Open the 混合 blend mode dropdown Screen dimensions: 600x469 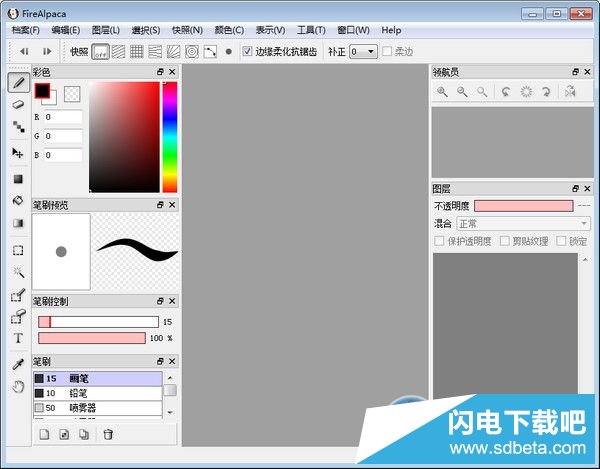click(x=523, y=223)
